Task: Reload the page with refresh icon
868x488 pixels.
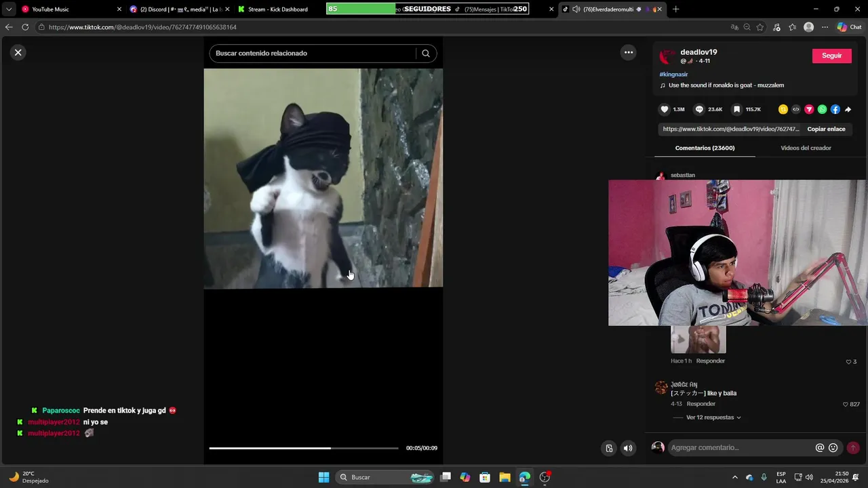Action: pos(25,27)
